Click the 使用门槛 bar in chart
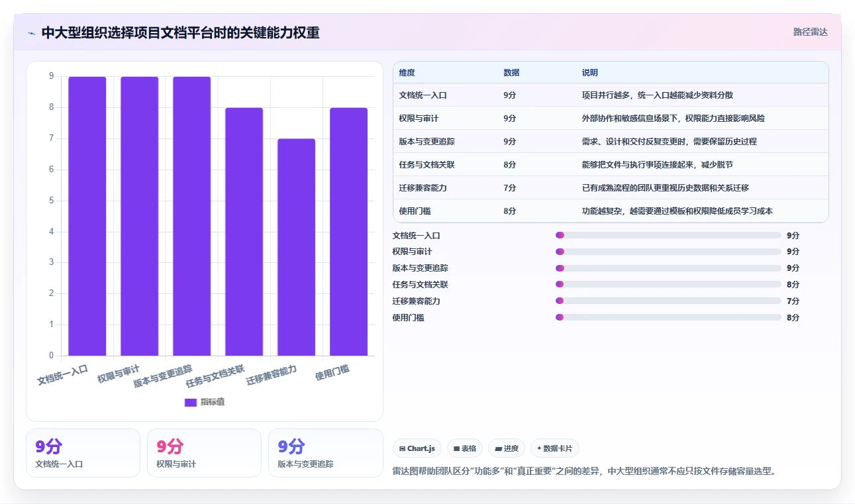This screenshot has height=504, width=855. point(349,232)
